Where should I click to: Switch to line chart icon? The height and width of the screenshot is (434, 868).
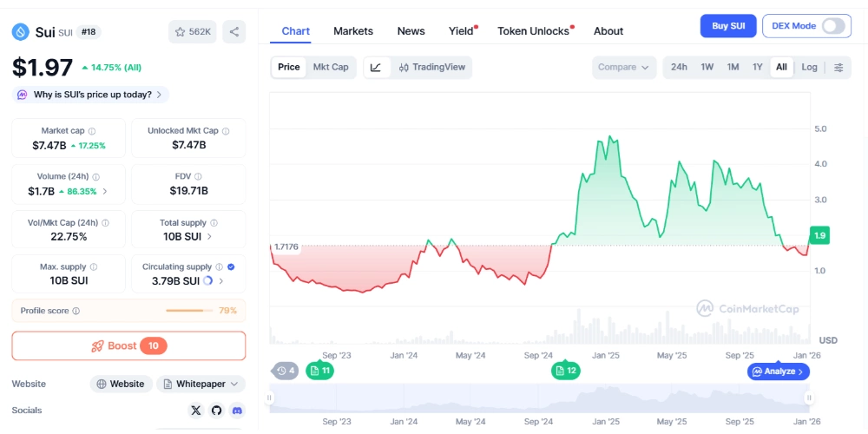[376, 68]
